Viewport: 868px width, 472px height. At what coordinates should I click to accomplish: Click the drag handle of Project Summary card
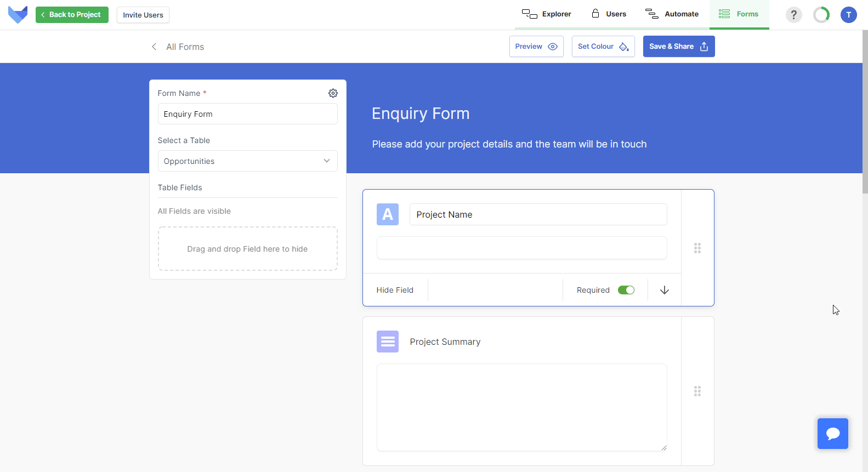tap(697, 391)
